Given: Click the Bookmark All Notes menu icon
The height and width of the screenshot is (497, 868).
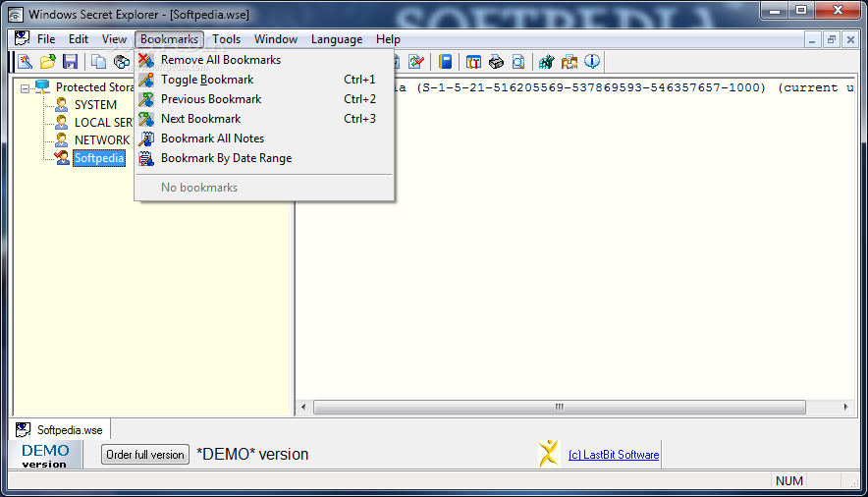Looking at the screenshot, I should pyautogui.click(x=146, y=138).
